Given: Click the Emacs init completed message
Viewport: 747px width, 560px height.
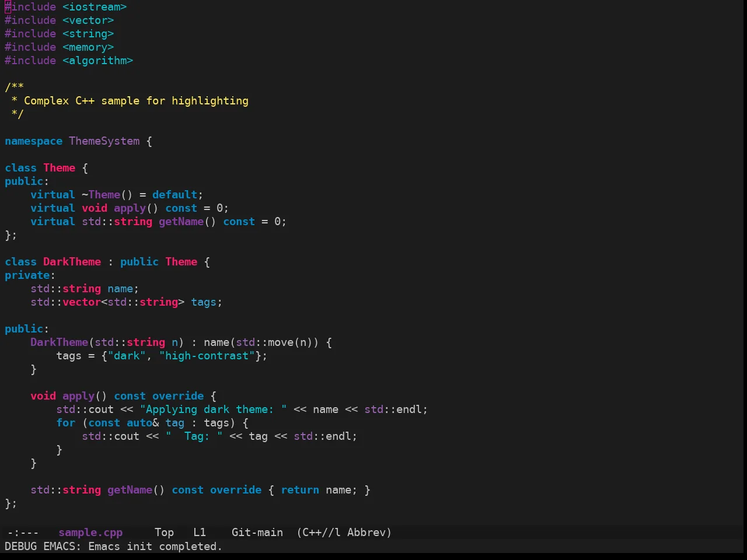Looking at the screenshot, I should click(155, 546).
